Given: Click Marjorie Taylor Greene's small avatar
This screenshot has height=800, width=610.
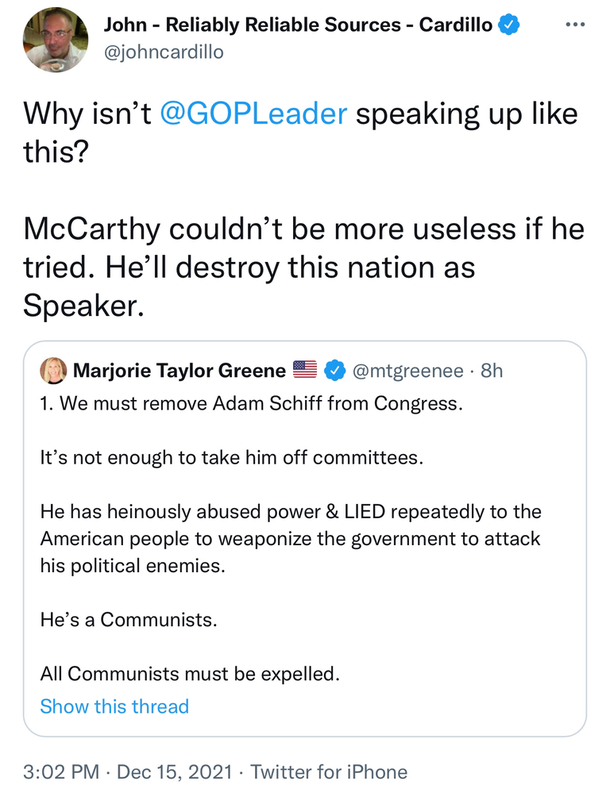Looking at the screenshot, I should pos(53,371).
